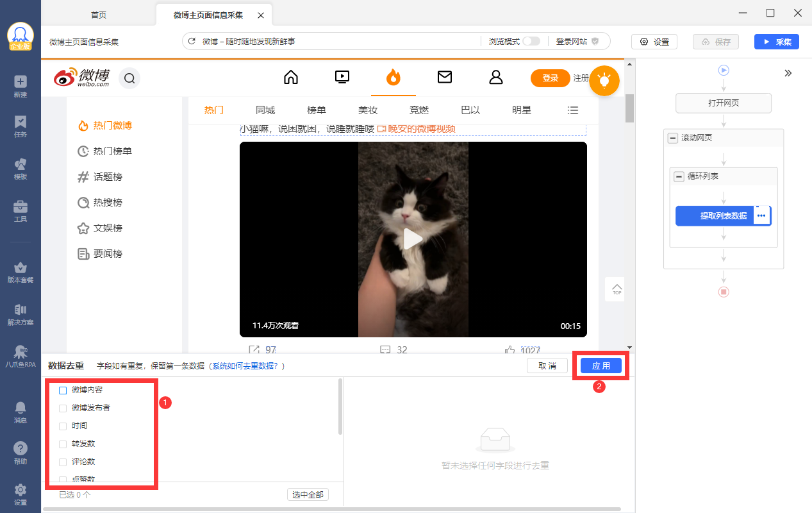Click the back-to-TOP button
The height and width of the screenshot is (513, 812).
[617, 289]
